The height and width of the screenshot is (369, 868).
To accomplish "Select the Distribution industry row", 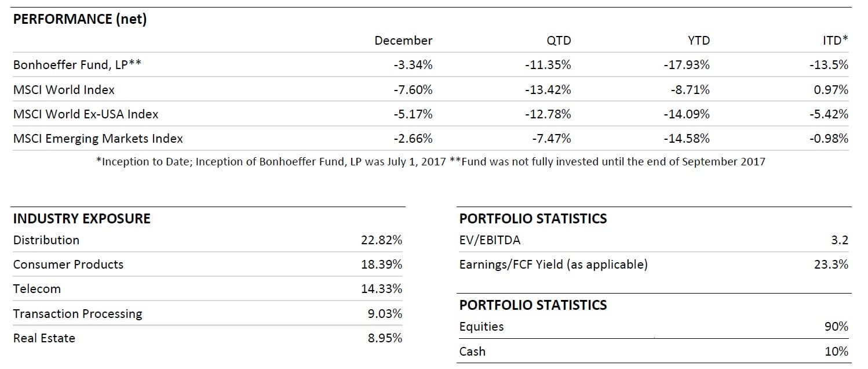I will 46,240.
